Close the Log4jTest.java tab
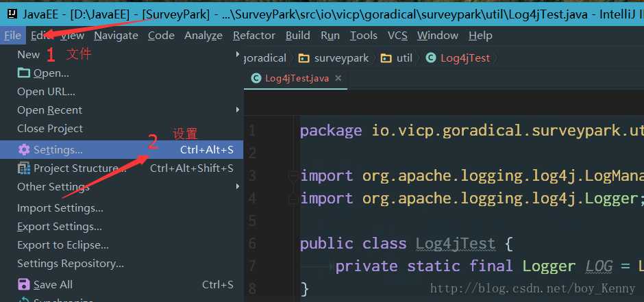The image size is (644, 302). pos(338,78)
